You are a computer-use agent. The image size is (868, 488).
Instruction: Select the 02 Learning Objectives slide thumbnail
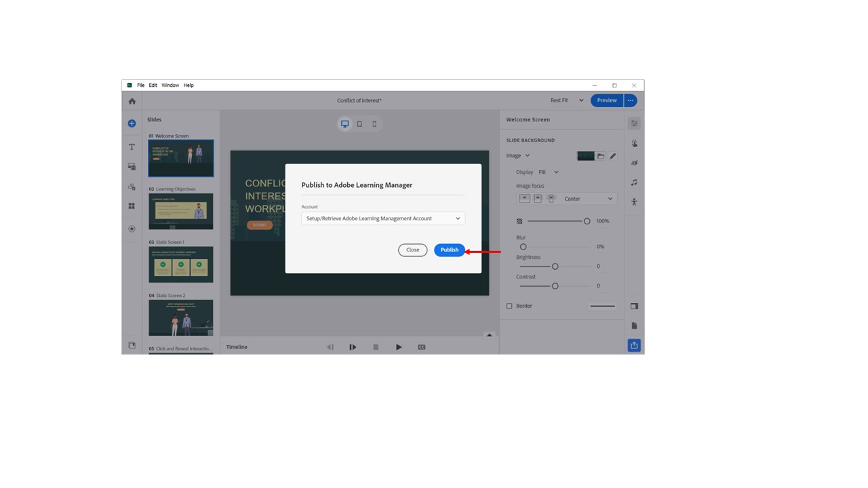[180, 211]
